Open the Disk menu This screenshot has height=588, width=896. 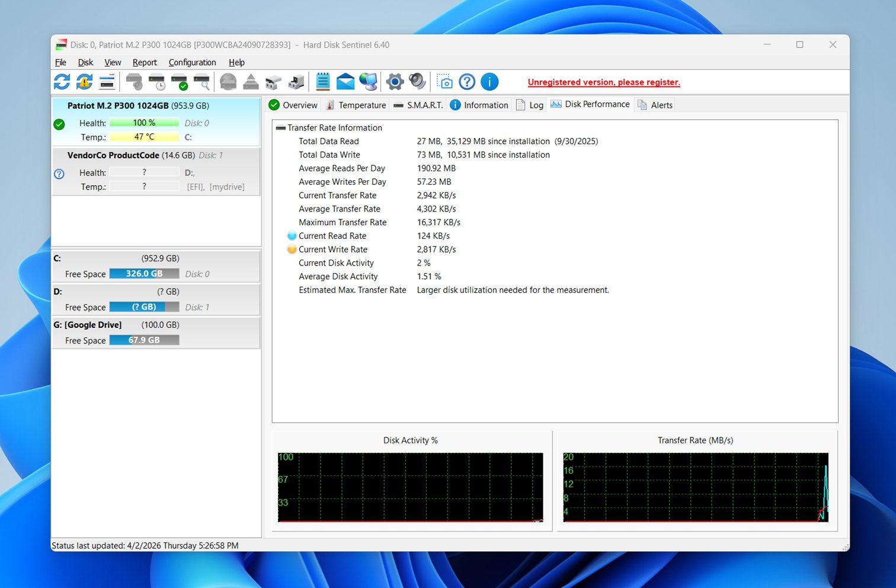click(85, 62)
